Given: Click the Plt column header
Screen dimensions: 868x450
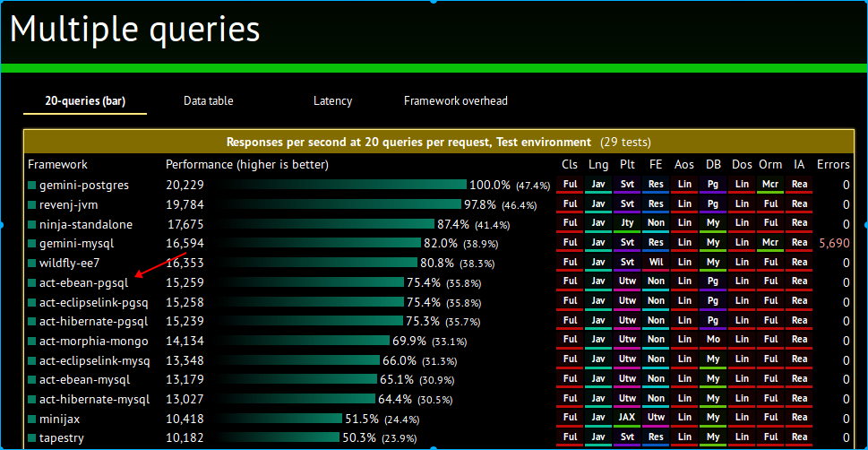Looking at the screenshot, I should point(627,165).
